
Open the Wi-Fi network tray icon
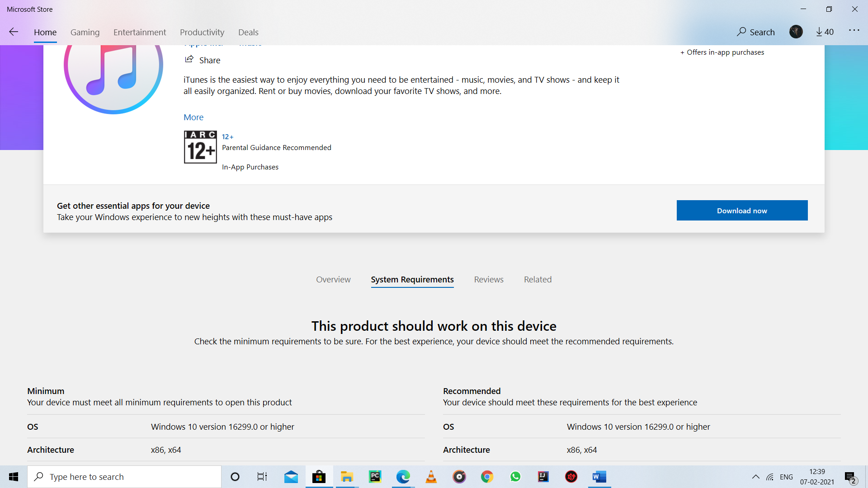(770, 477)
